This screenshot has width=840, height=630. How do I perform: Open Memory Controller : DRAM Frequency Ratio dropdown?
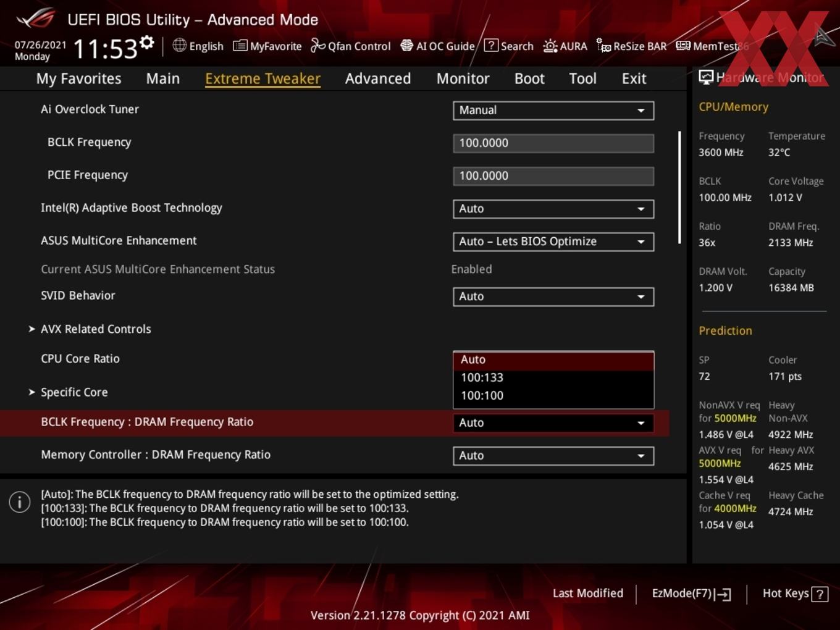[553, 456]
